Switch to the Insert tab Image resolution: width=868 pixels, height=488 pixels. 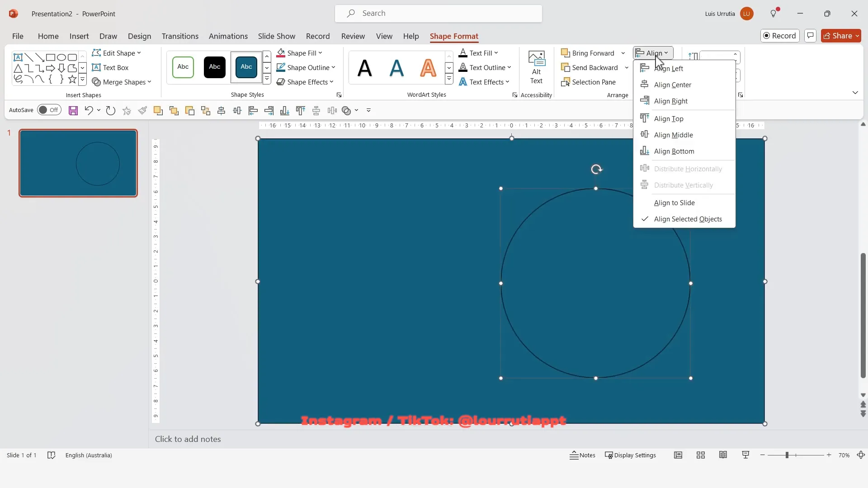tap(79, 36)
